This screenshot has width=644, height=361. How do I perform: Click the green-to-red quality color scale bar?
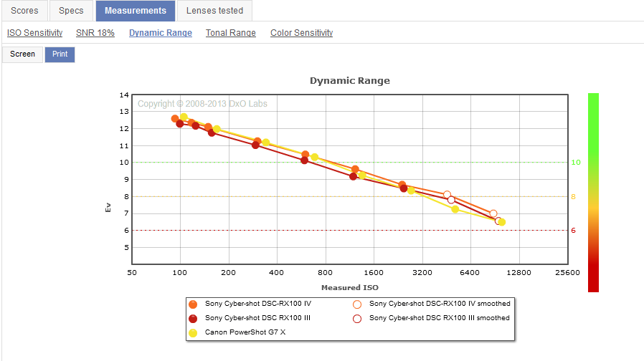tap(594, 193)
